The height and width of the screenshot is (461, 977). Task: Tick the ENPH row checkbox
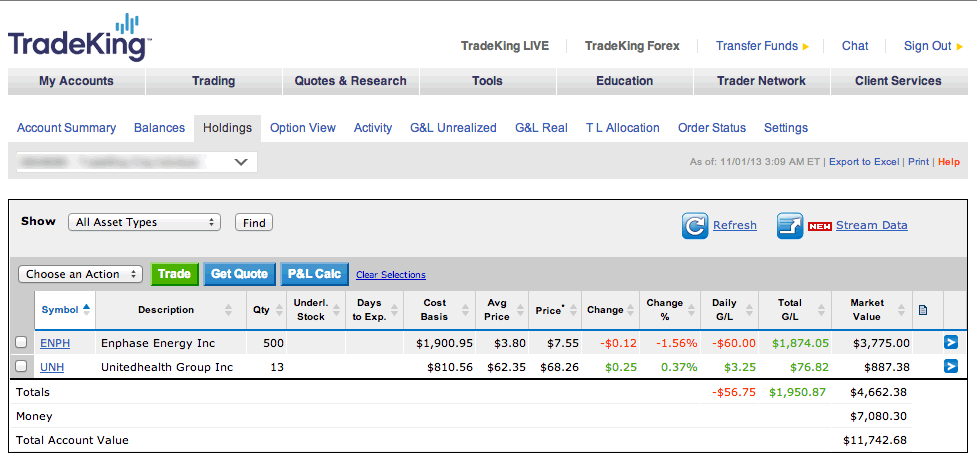pos(21,343)
